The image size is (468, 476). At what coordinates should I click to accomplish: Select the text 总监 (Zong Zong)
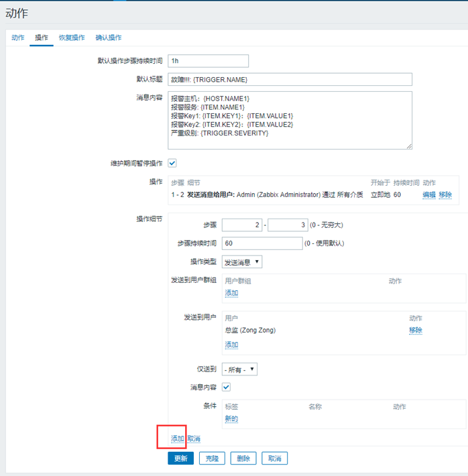click(x=250, y=331)
